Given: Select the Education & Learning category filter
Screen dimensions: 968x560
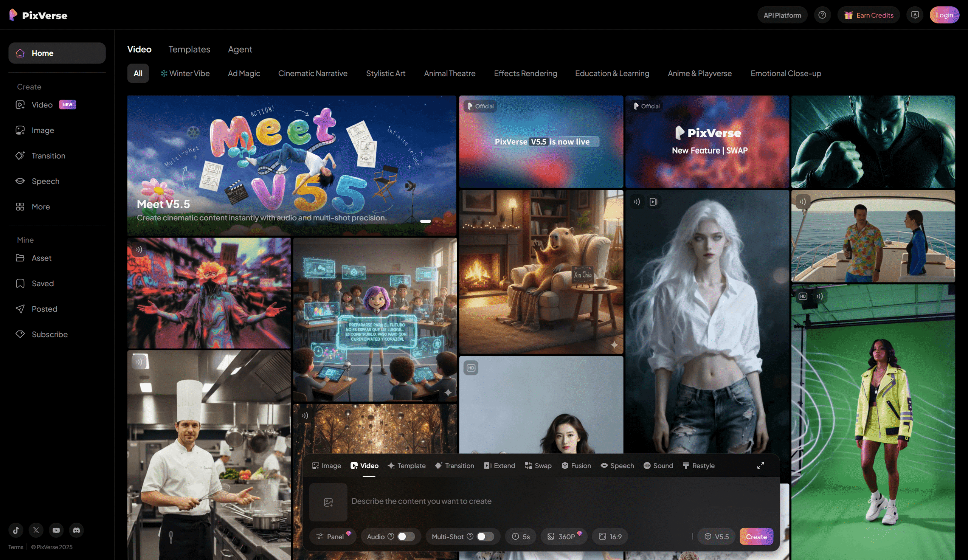Looking at the screenshot, I should [612, 73].
